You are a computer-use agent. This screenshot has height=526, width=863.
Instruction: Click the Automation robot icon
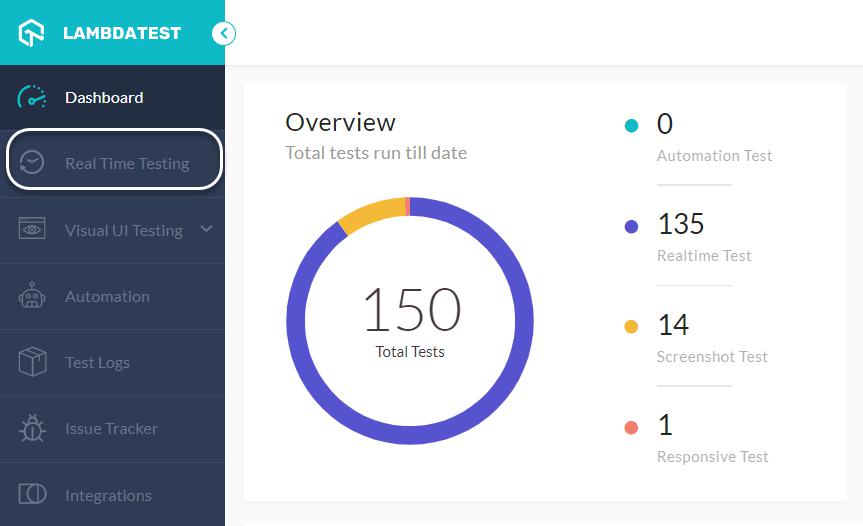click(31, 295)
